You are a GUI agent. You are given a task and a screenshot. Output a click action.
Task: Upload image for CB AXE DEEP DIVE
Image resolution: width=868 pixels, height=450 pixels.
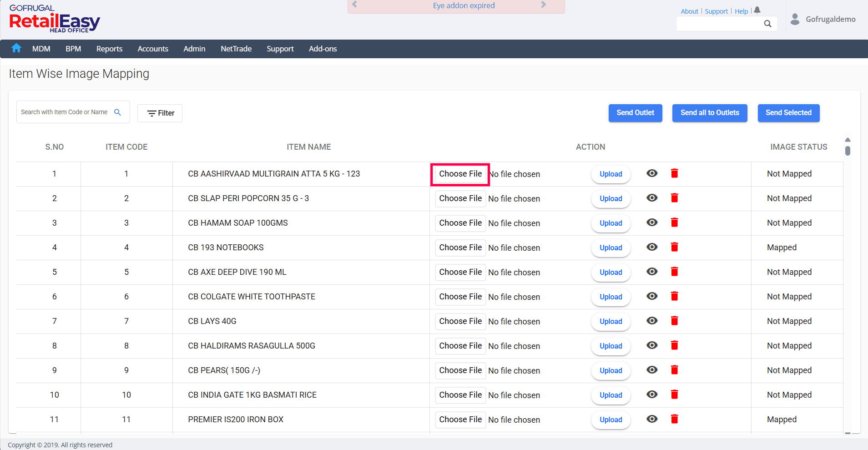611,273
